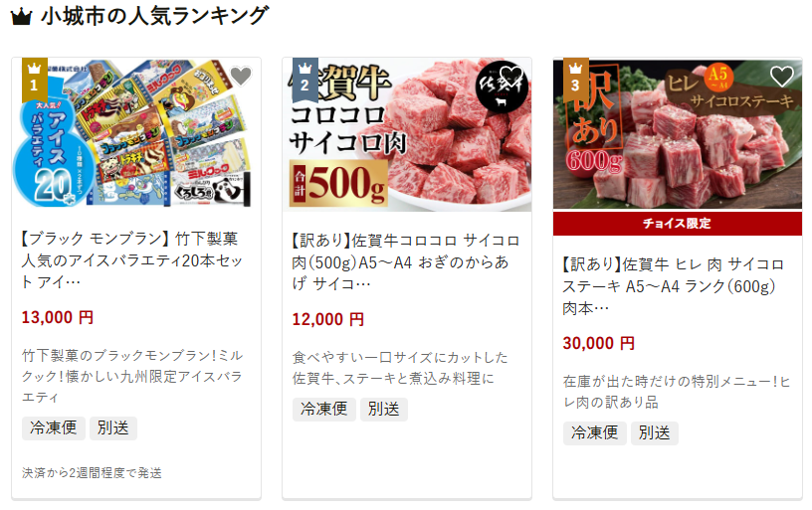This screenshot has width=812, height=510.
Task: Open the ice cream variety product image
Action: 136,133
